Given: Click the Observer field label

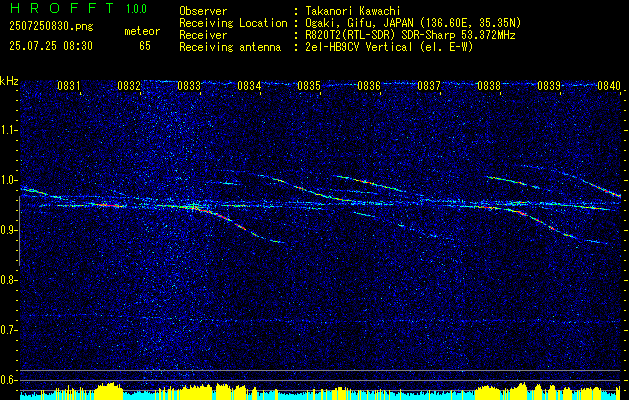Looking at the screenshot, I should (203, 11).
